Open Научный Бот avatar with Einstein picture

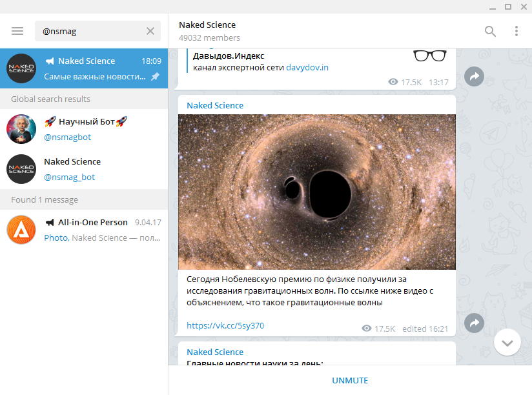tap(21, 129)
